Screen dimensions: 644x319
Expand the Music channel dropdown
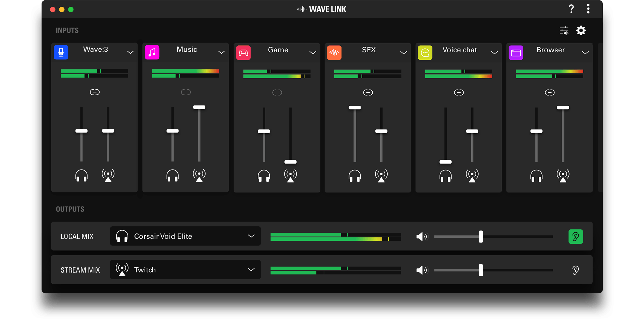pos(221,52)
